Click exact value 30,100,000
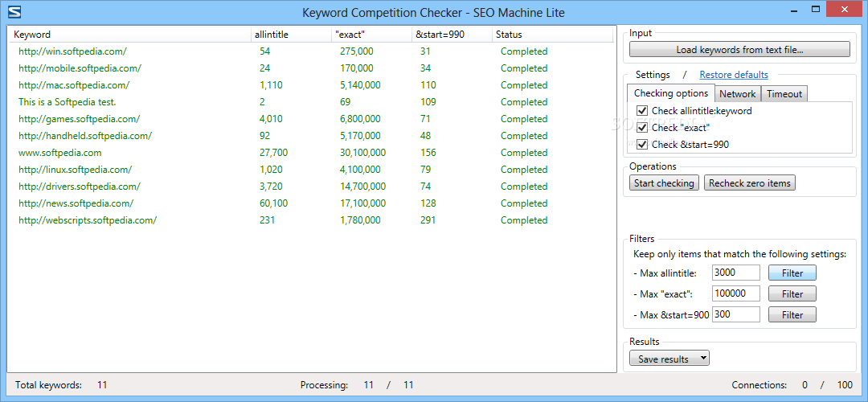This screenshot has width=868, height=402. click(x=363, y=153)
